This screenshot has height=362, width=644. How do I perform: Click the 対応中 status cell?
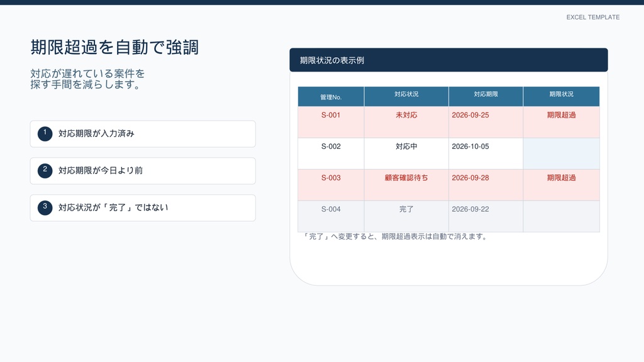406,153
